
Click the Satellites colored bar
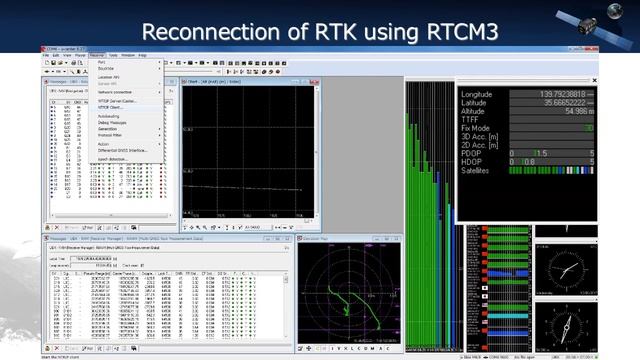551,171
